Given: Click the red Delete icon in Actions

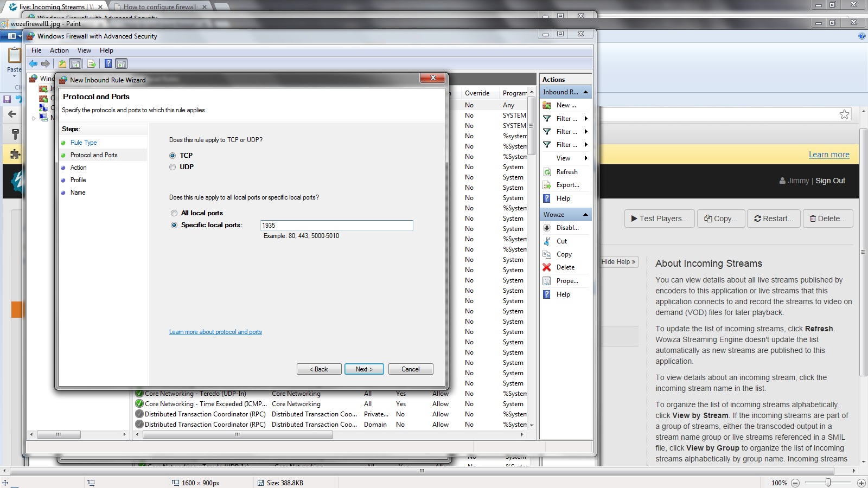Looking at the screenshot, I should coord(547,267).
